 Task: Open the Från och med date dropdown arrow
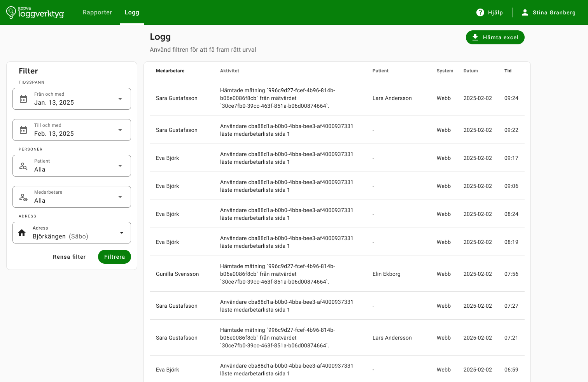pyautogui.click(x=120, y=99)
